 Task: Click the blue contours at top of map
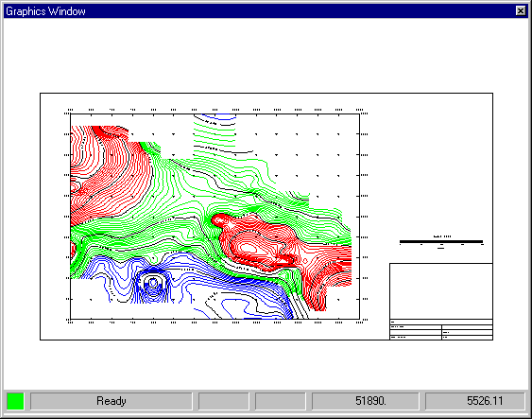(x=220, y=117)
